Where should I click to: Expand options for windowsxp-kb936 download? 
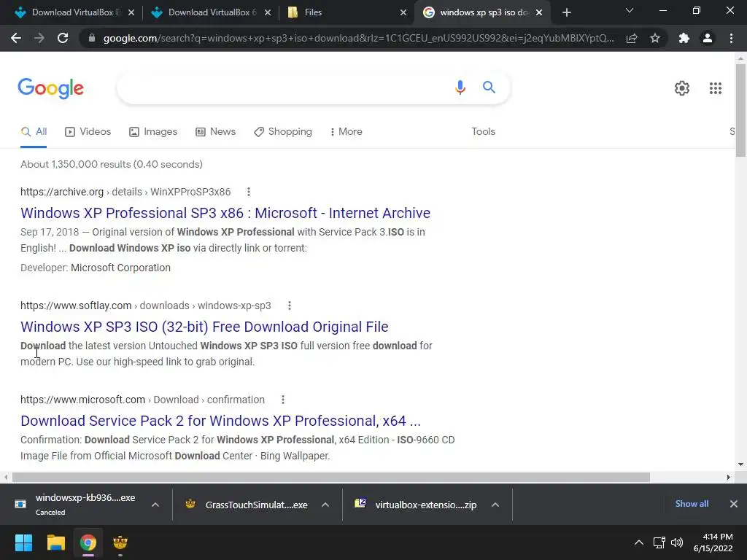click(x=155, y=505)
